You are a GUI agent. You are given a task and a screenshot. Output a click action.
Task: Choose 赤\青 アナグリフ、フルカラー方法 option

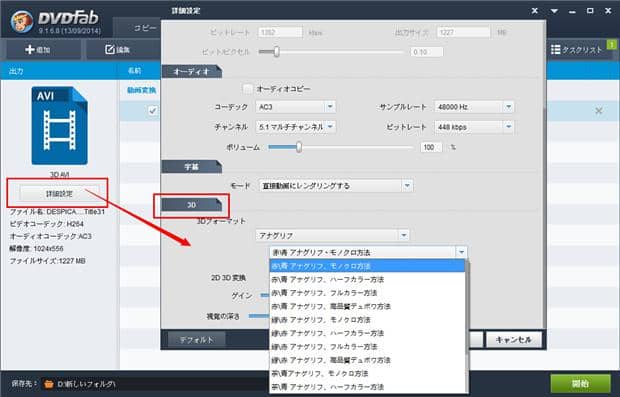367,293
